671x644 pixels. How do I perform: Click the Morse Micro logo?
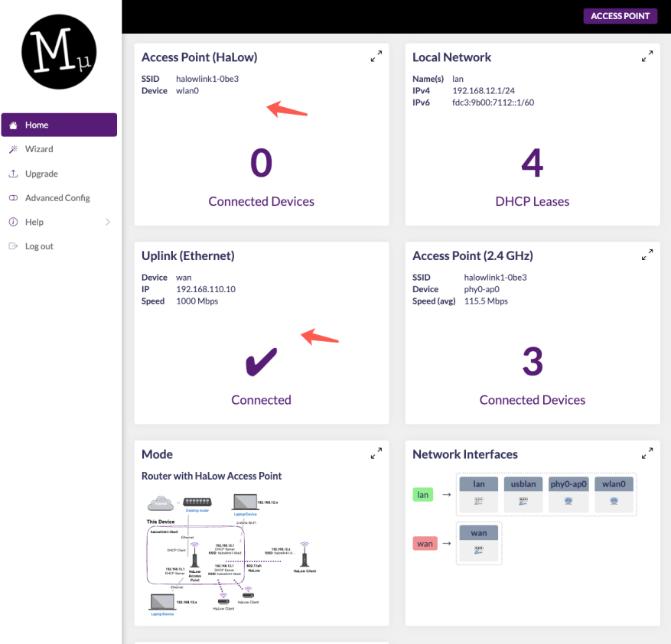pyautogui.click(x=59, y=51)
